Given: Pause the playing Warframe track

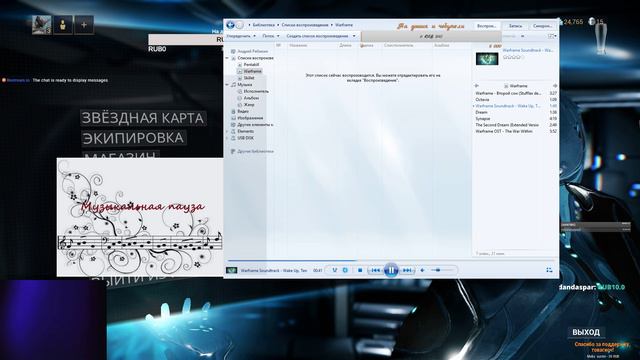Looking at the screenshot, I should pos(391,270).
